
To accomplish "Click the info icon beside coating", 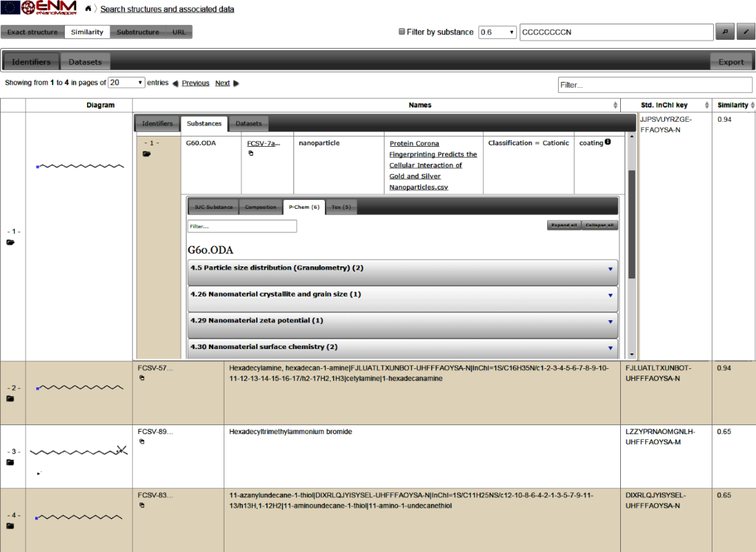I will tap(608, 142).
